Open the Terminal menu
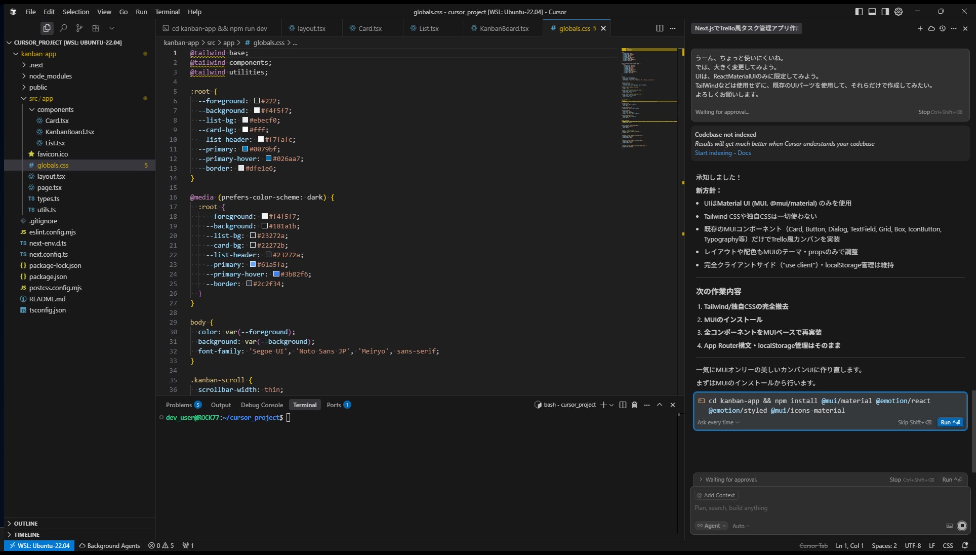 [x=167, y=12]
